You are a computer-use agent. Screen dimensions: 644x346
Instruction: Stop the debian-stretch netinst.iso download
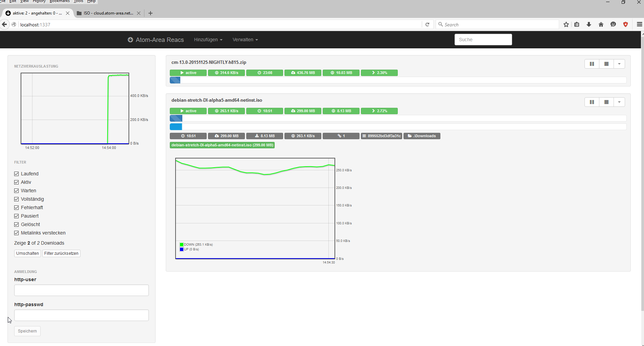606,102
